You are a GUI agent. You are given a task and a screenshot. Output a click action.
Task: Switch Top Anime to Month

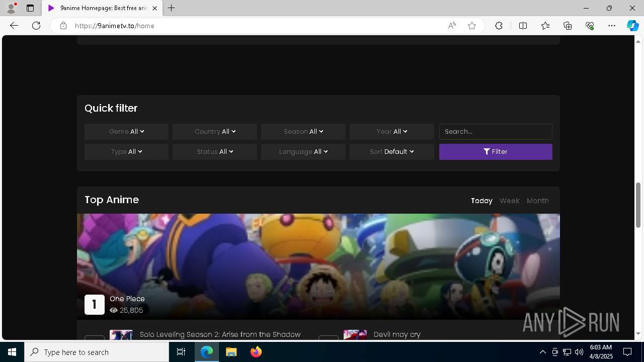(537, 201)
